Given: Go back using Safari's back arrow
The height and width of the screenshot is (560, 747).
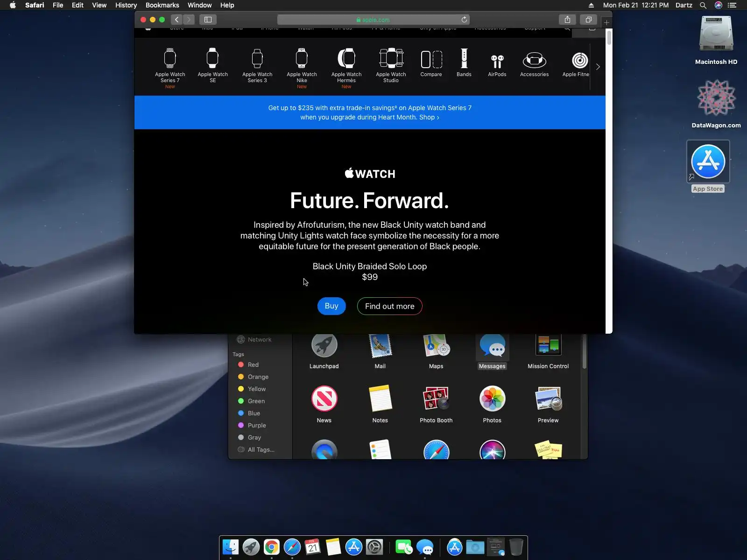Looking at the screenshot, I should click(x=176, y=20).
